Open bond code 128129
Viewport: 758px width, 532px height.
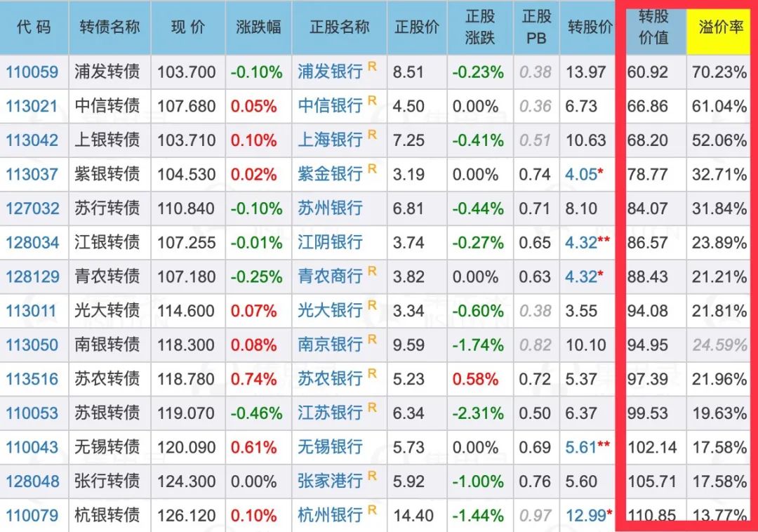pos(32,277)
